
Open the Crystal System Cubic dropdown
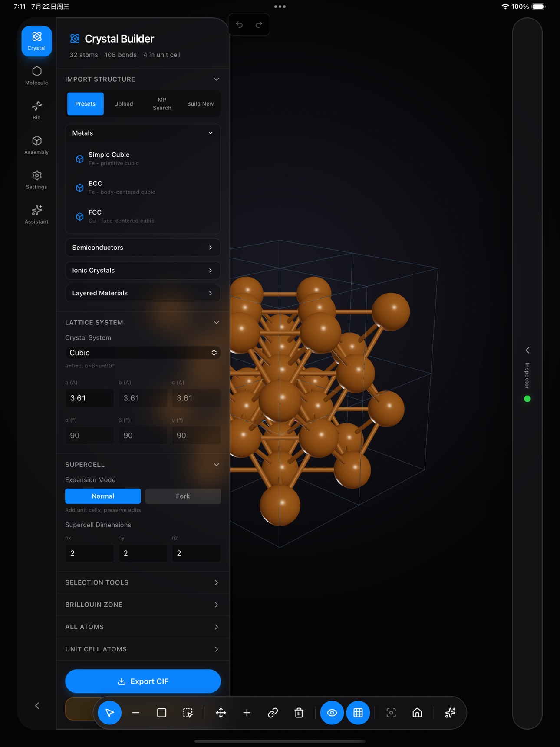tap(143, 353)
